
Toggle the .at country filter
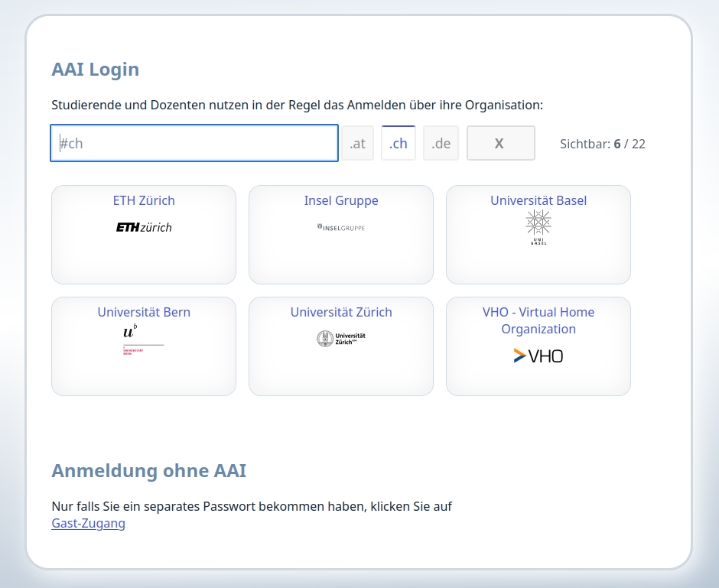358,144
